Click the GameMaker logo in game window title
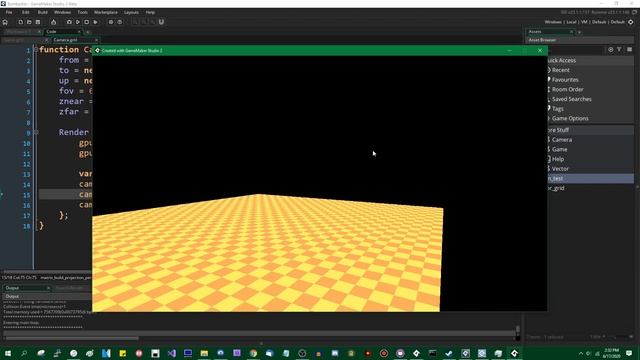The image size is (640, 360). tap(98, 50)
